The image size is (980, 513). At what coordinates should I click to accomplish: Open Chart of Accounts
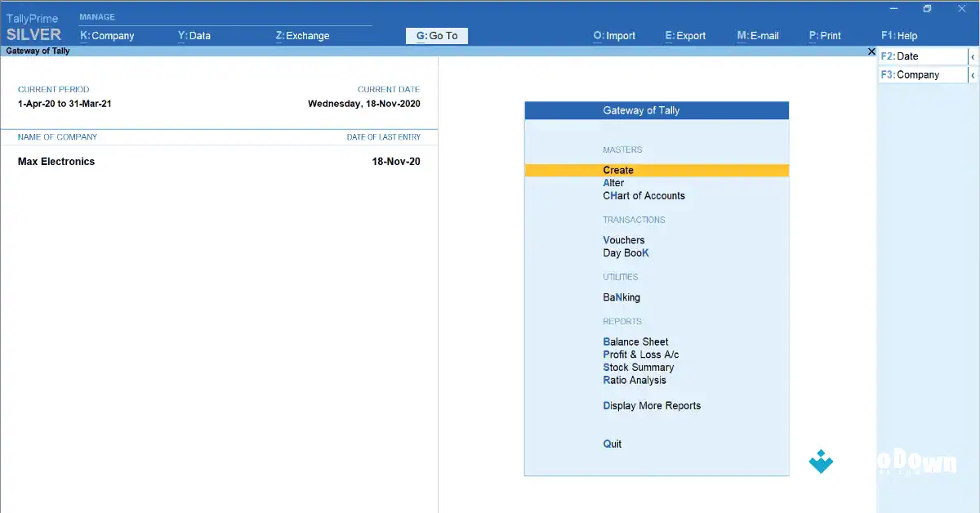pos(644,195)
